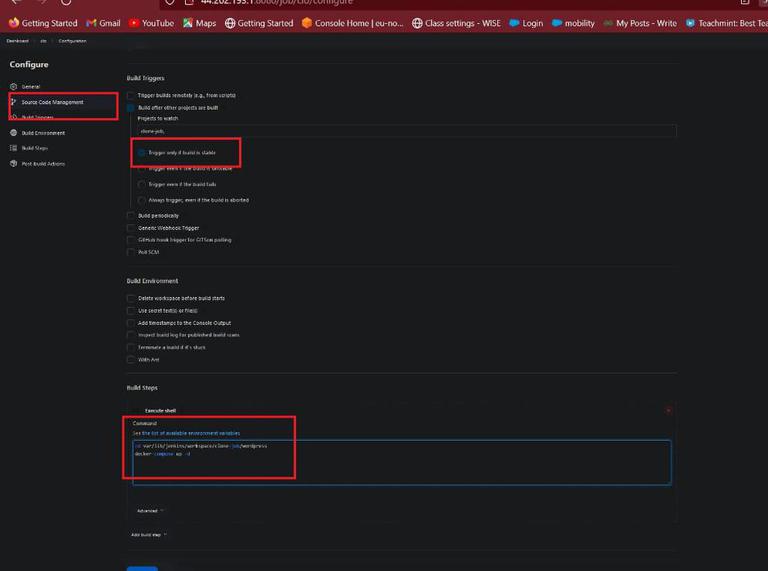
Task: Select the Configuration breadcrumb
Action: coord(72,41)
